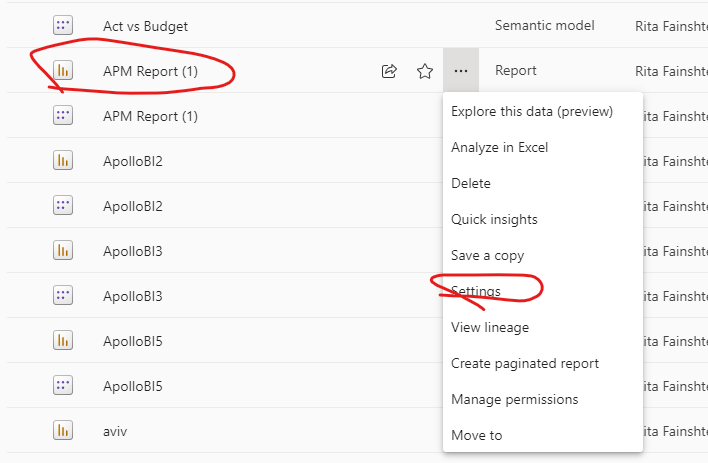Click the More options ellipsis button
Viewport: 708px width, 463px height.
tap(461, 70)
